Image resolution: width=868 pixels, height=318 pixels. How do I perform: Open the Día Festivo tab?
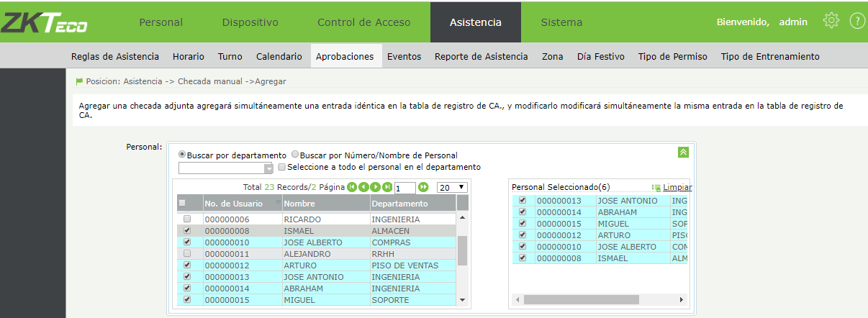[601, 56]
